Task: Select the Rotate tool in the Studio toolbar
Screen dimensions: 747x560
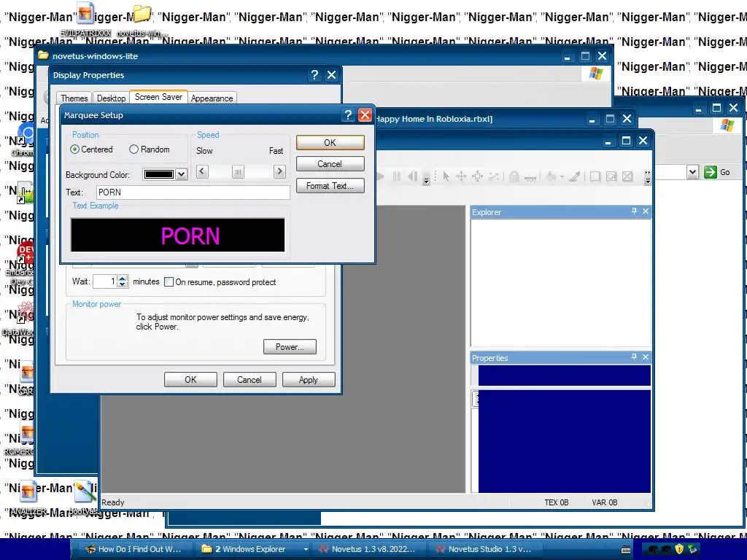Action: click(x=494, y=176)
